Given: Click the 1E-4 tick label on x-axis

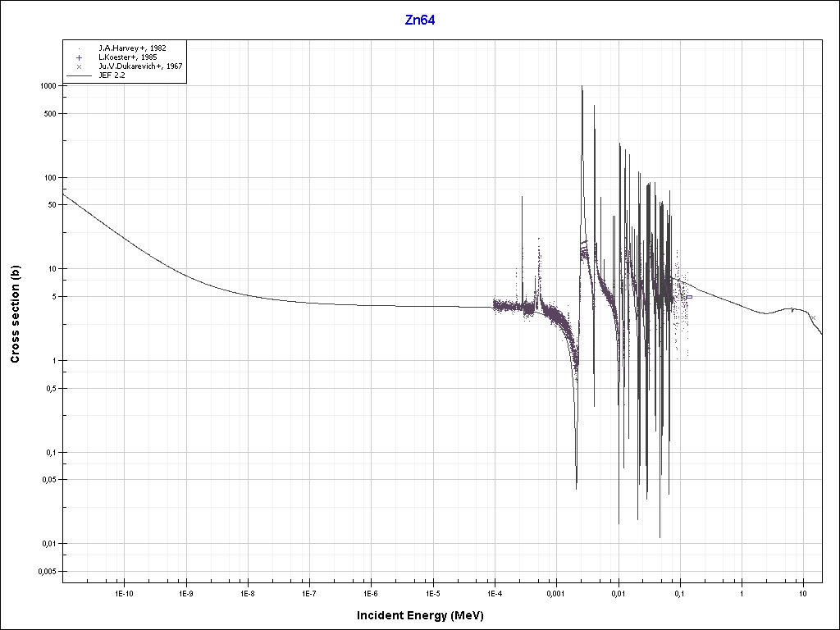Looking at the screenshot, I should (x=494, y=592).
